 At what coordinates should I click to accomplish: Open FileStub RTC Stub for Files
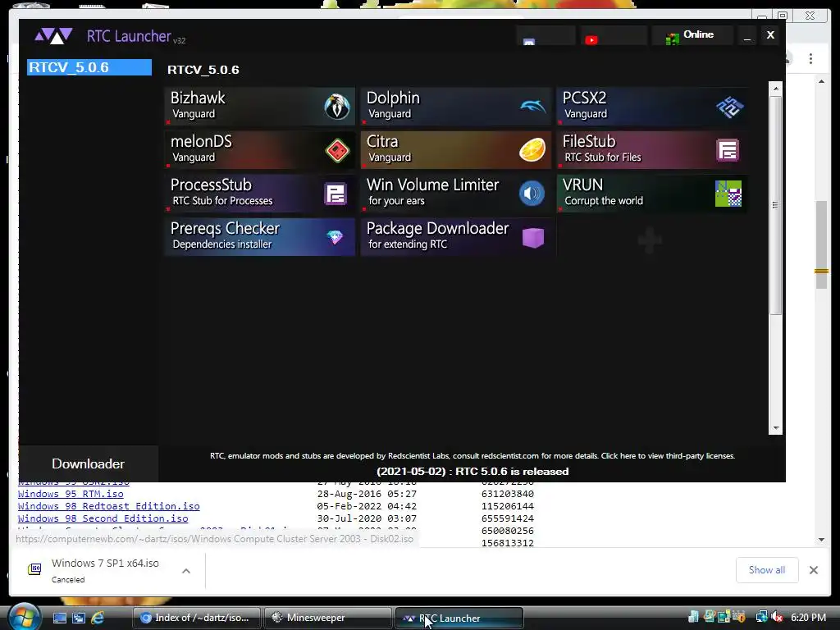pos(652,150)
